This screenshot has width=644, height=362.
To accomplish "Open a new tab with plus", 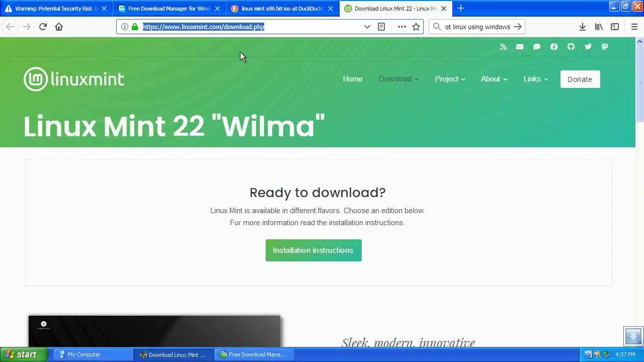I will click(x=461, y=8).
